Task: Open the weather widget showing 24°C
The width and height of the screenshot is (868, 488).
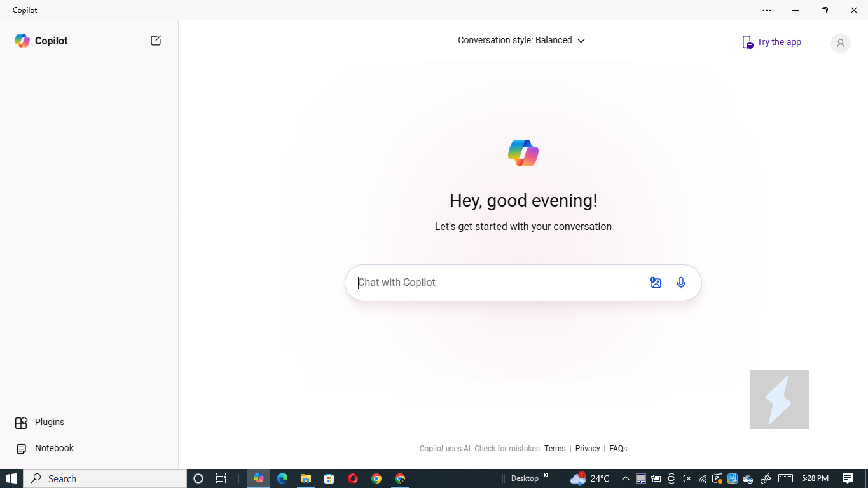Action: click(590, 478)
